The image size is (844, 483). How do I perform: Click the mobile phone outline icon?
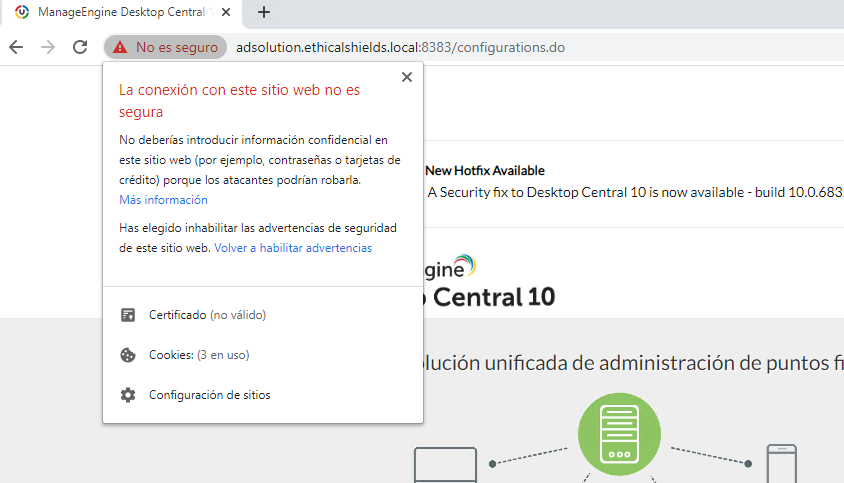[782, 464]
